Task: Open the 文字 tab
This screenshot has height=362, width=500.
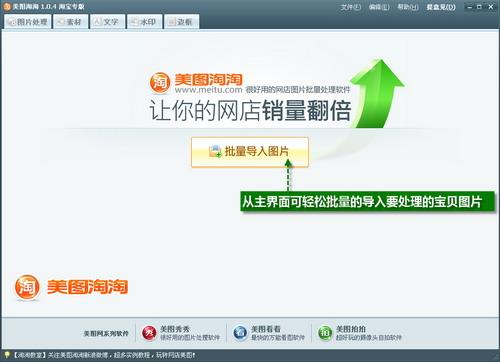Action: coord(107,22)
